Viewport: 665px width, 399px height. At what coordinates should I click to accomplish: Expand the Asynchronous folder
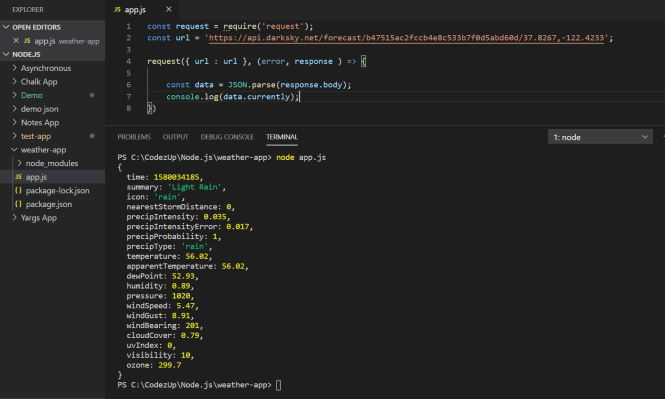point(15,68)
